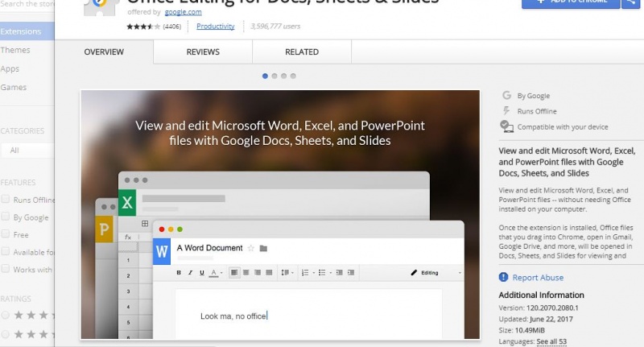The height and width of the screenshot is (347, 644).
Task: Click the Updated June 22, 2017 text
Action: (x=535, y=319)
